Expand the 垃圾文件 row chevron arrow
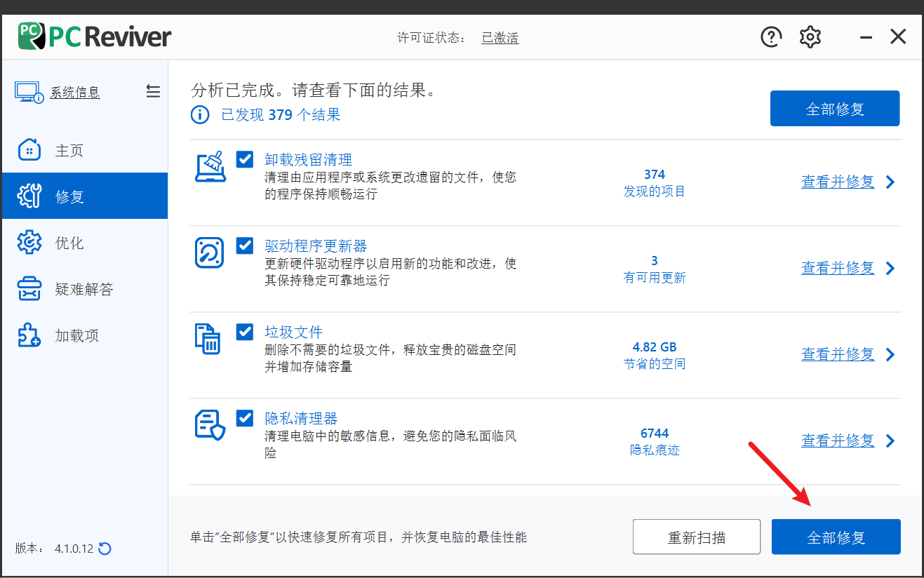The image size is (924, 578). [890, 355]
